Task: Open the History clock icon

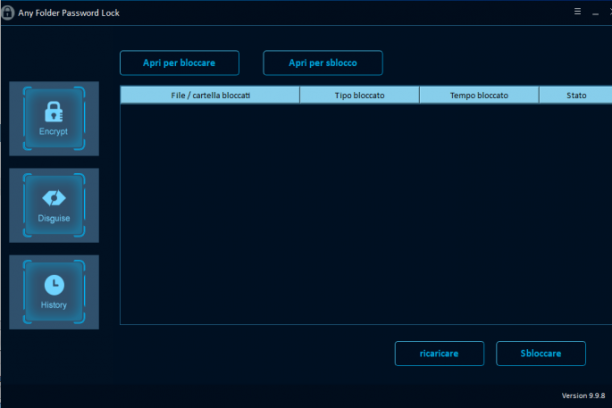Action: [54, 285]
